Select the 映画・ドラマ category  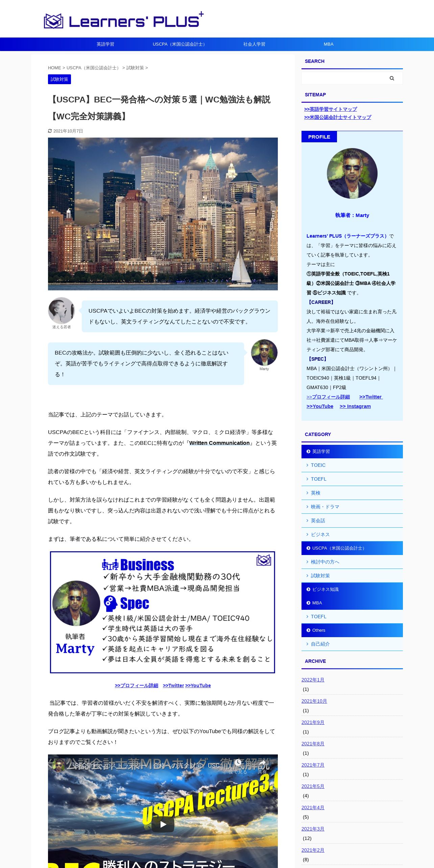[352, 507]
